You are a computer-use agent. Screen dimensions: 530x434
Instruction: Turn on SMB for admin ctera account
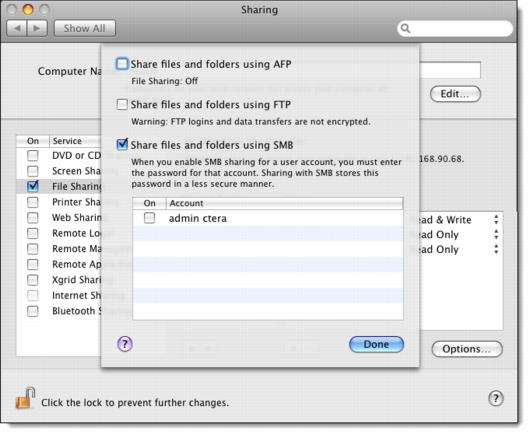tap(149, 218)
